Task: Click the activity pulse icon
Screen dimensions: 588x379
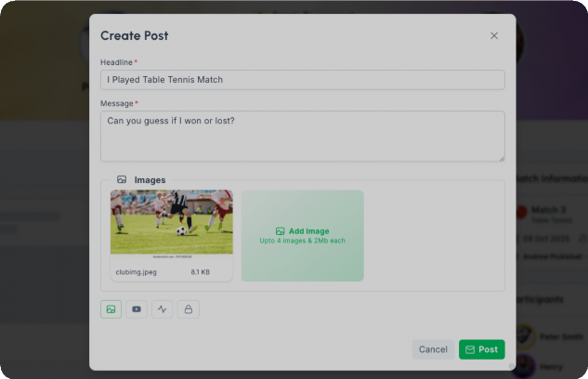Action: 163,309
